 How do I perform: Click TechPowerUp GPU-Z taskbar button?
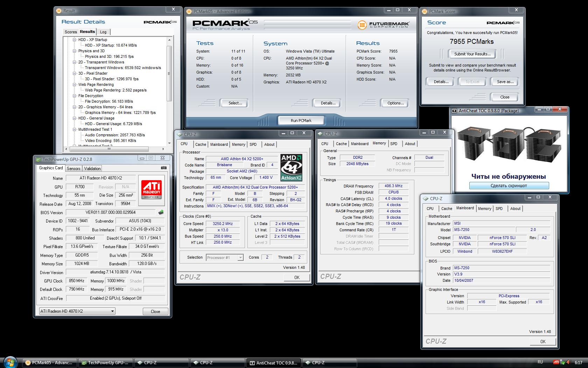(x=106, y=363)
